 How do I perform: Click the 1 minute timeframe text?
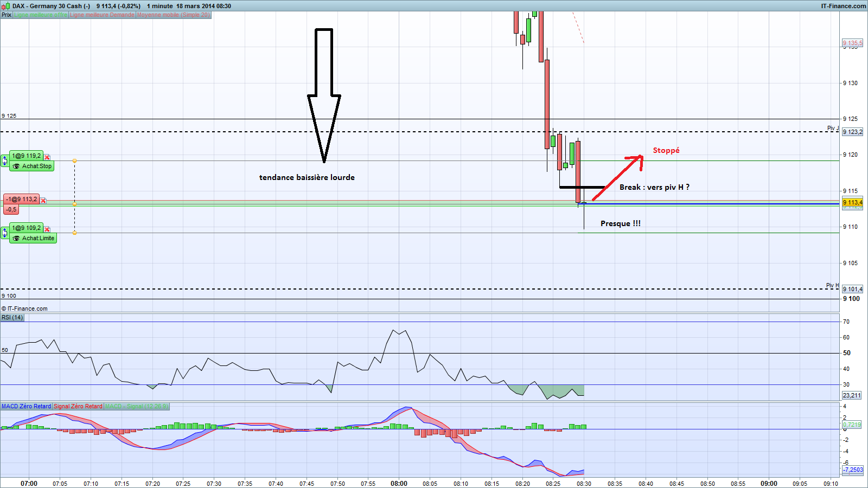160,6
